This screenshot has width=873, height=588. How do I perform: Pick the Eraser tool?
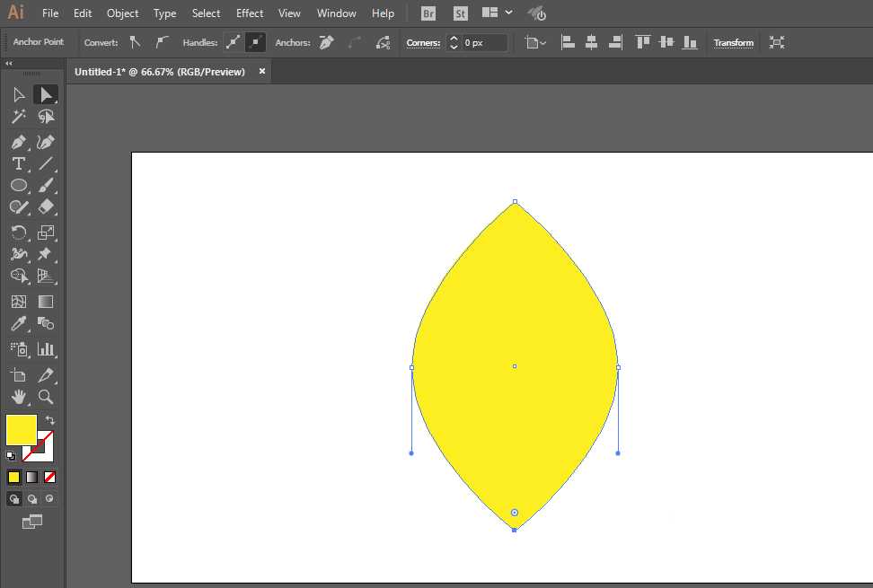coord(46,207)
